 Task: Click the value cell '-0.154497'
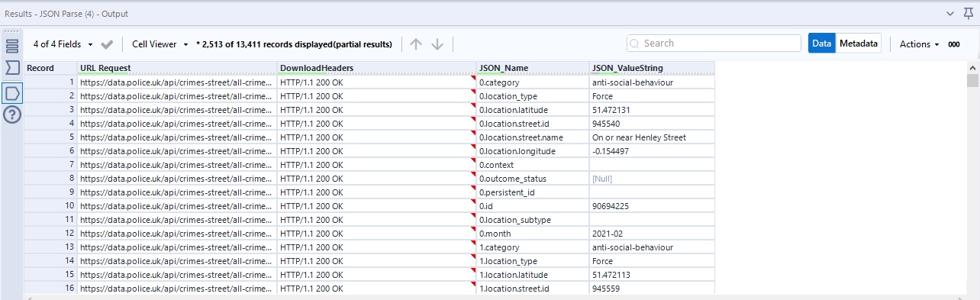pos(652,150)
